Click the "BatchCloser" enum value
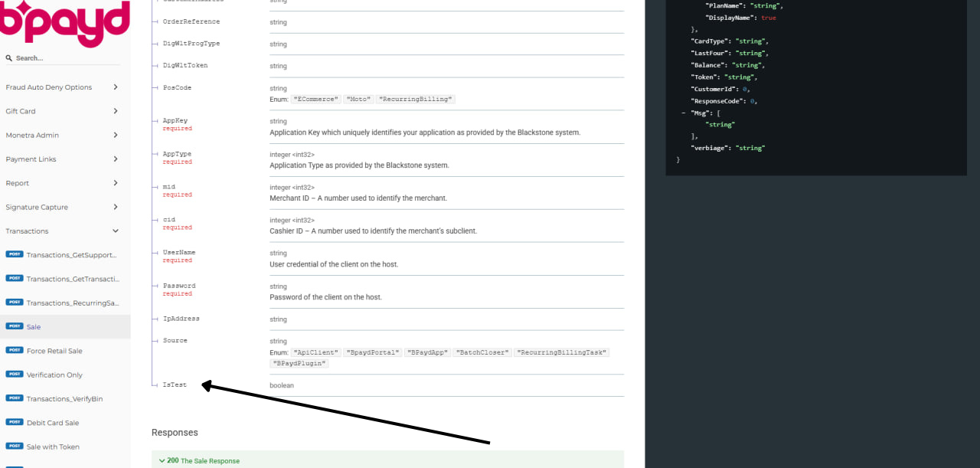The image size is (980, 468). tap(482, 352)
